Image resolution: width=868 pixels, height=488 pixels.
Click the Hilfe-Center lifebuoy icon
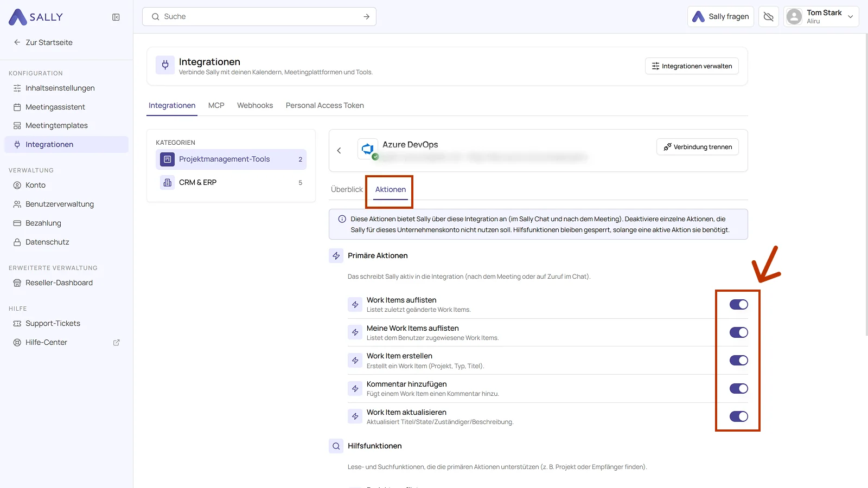point(17,342)
